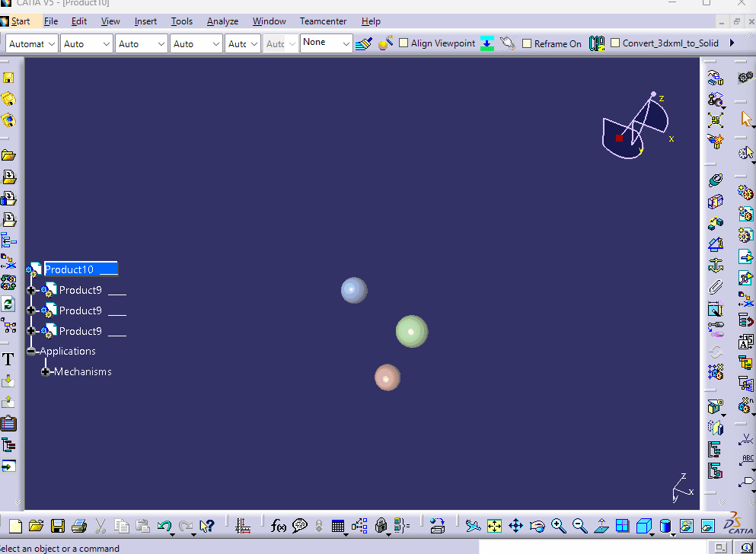
Task: Open the Edit menu
Action: tap(79, 21)
